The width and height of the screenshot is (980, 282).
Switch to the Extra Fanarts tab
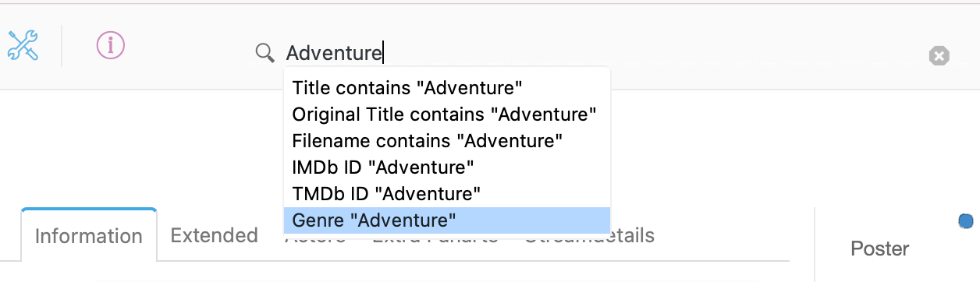tap(435, 238)
